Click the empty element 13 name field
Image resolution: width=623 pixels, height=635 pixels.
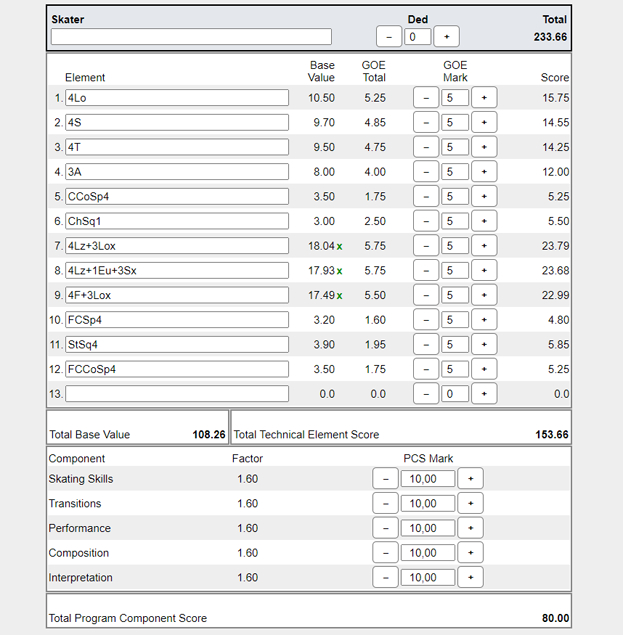[177, 394]
